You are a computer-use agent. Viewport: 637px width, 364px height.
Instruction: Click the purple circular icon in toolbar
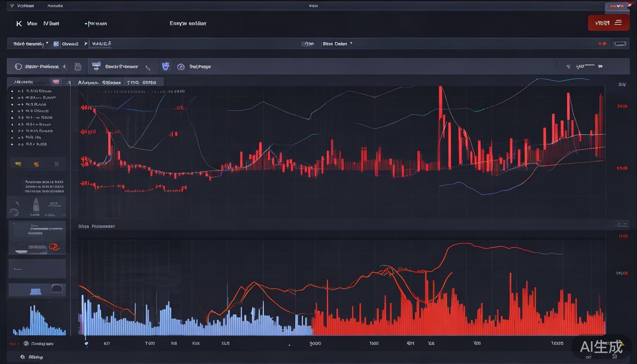coord(181,67)
